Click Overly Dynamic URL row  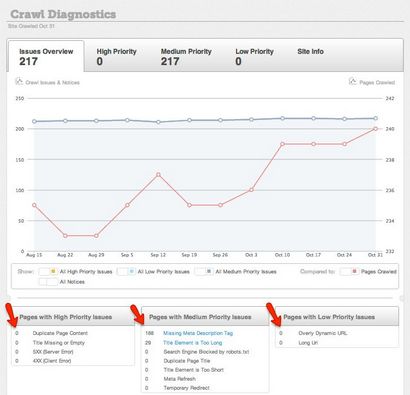[337, 333]
